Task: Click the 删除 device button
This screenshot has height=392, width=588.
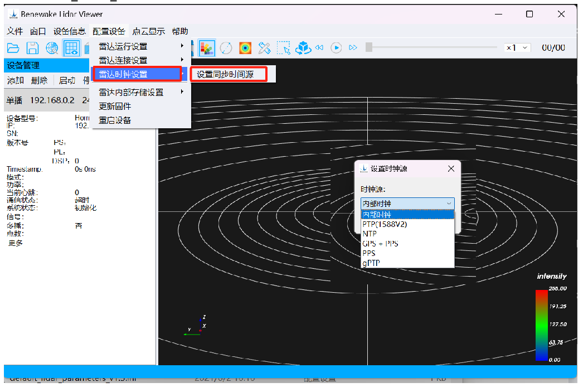Action: (x=40, y=80)
